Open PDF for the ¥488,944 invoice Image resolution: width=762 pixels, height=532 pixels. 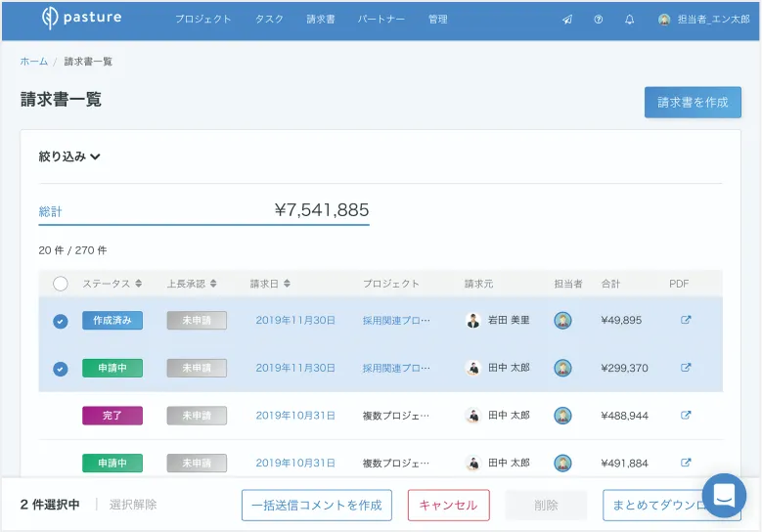686,416
